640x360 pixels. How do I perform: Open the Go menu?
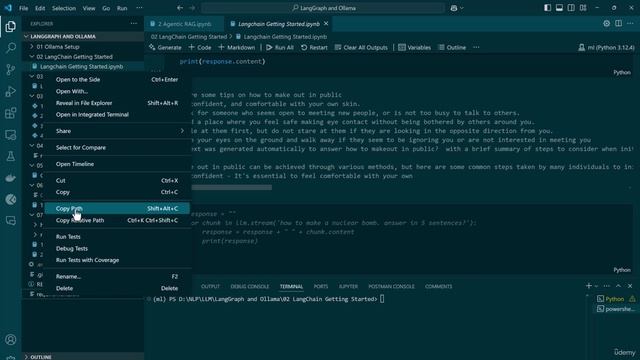(x=106, y=8)
